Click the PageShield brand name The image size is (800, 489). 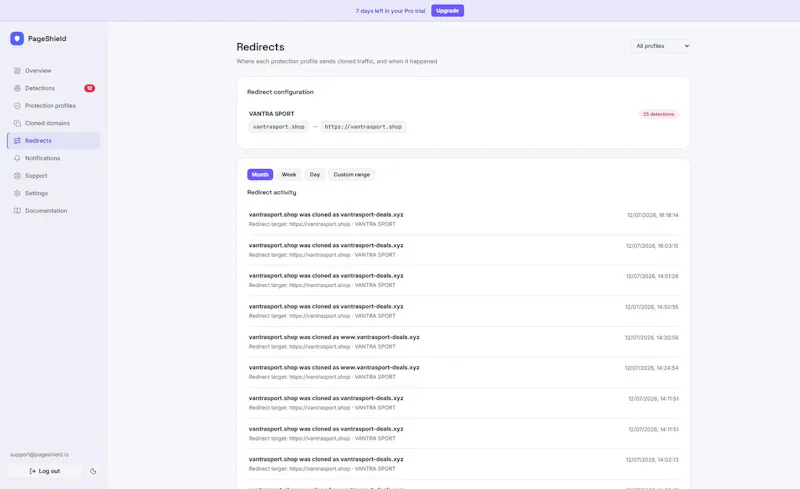point(47,39)
